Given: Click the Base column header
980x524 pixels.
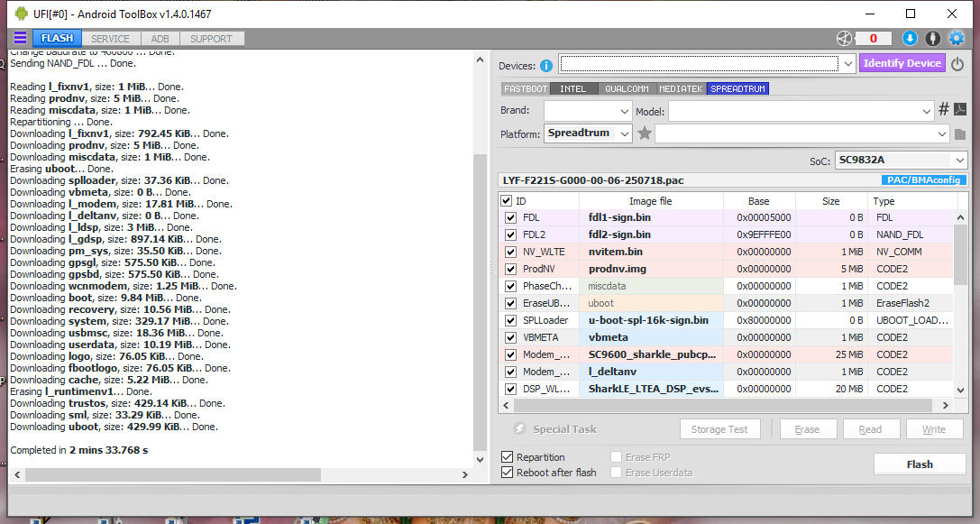Looking at the screenshot, I should pos(759,201).
